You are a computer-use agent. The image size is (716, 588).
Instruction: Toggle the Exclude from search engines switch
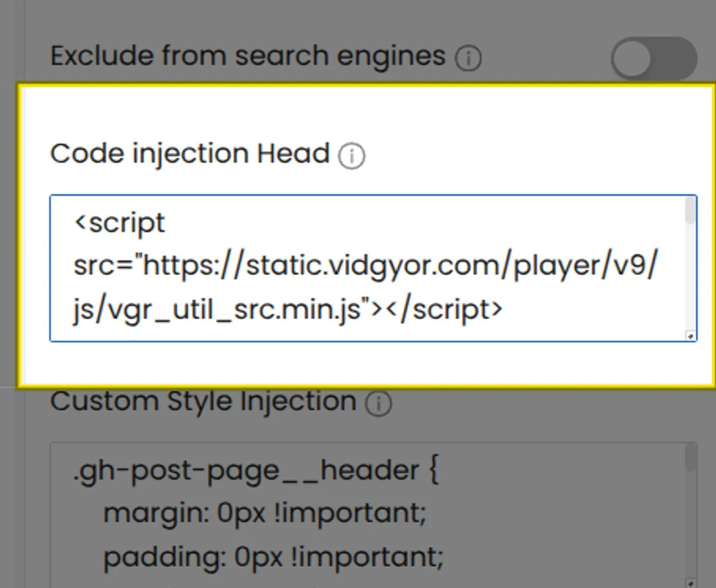click(x=653, y=59)
